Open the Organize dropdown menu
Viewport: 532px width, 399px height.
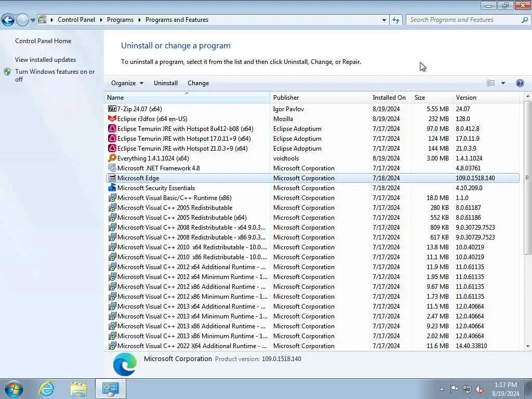coord(127,83)
